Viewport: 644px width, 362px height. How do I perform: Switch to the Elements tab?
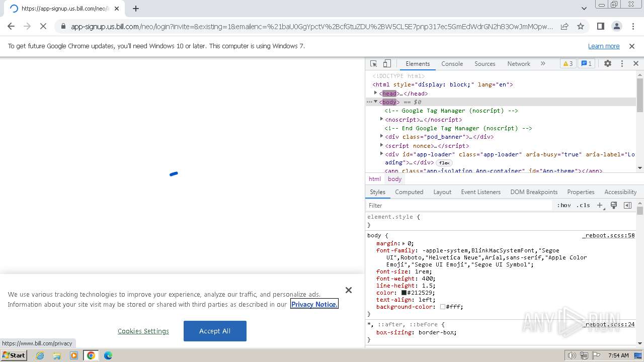pyautogui.click(x=418, y=64)
